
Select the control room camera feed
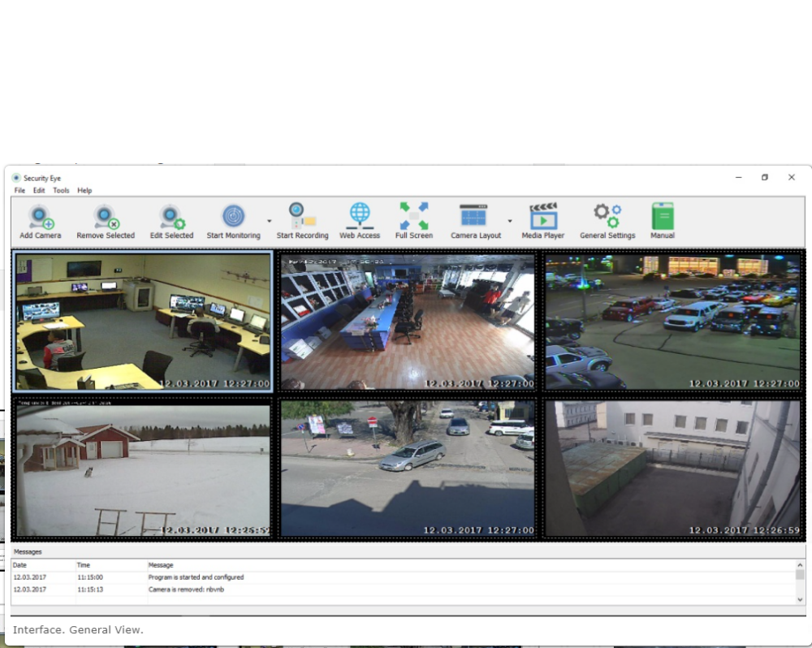(143, 322)
